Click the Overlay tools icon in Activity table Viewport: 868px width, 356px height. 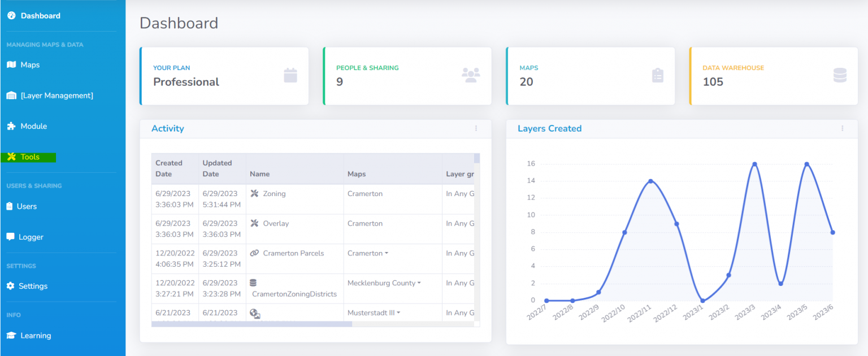click(x=255, y=223)
